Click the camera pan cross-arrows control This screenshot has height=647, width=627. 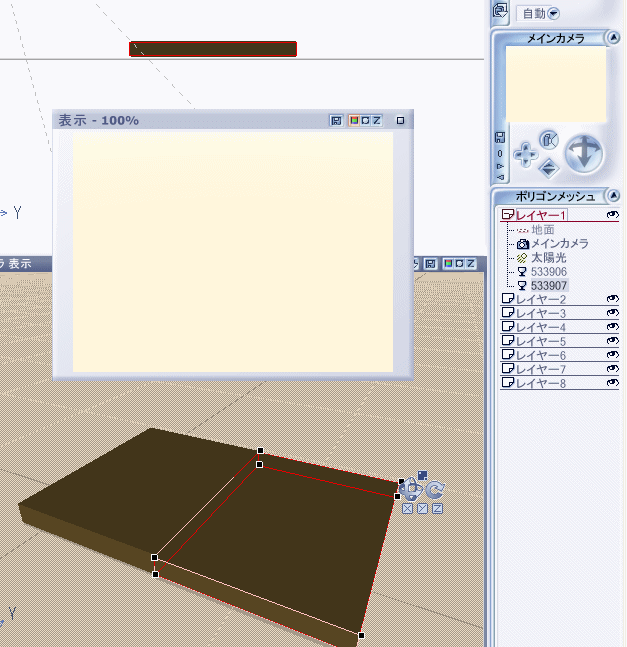coord(525,154)
